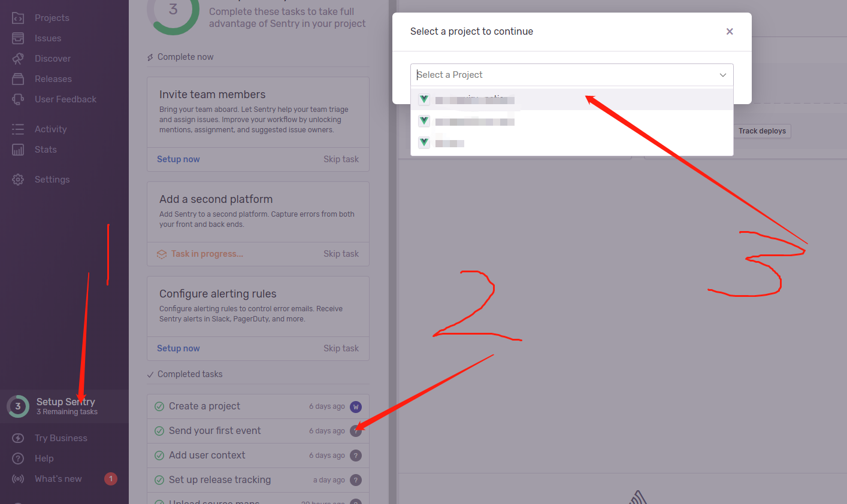Click Completed tasks section header
847x504 pixels.
[x=190, y=374]
